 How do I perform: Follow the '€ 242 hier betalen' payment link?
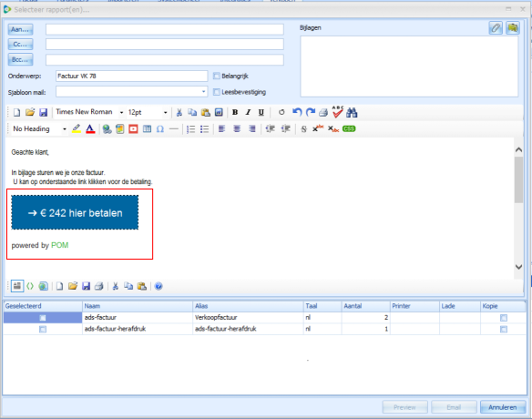[75, 213]
